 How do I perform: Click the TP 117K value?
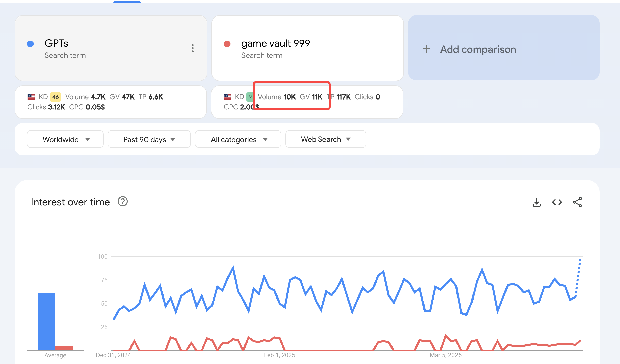[x=344, y=97]
